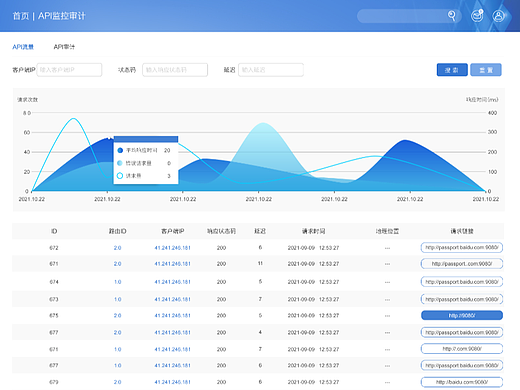Focus the 客户端IP input field

point(69,70)
